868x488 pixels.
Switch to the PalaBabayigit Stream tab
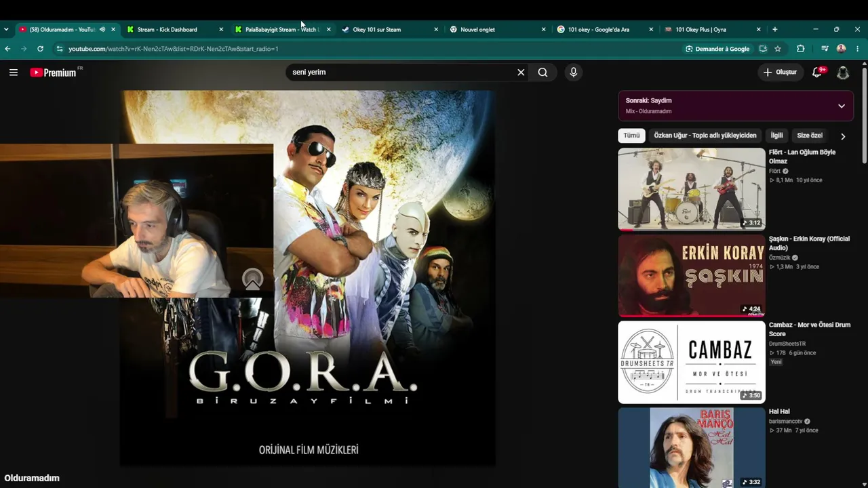point(282,29)
